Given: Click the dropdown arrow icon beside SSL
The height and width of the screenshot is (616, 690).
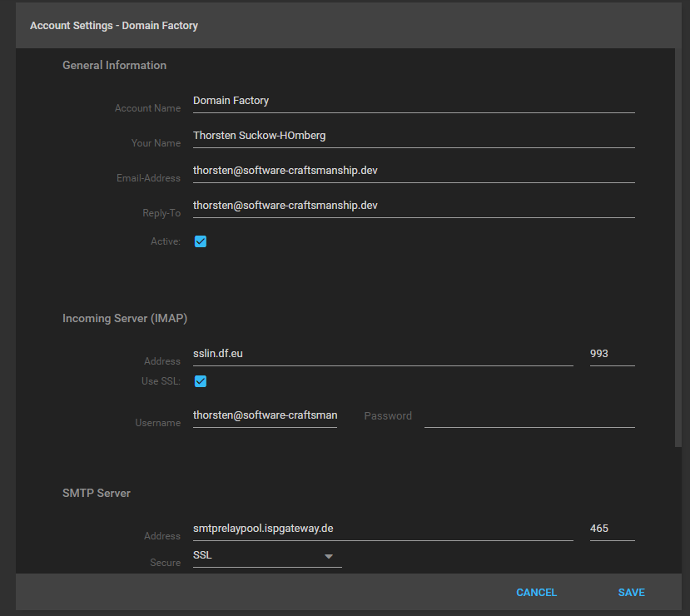Looking at the screenshot, I should tap(328, 556).
